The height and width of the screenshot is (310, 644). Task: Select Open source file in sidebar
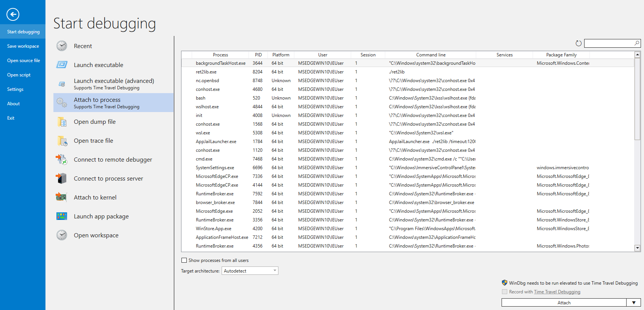[x=23, y=61]
